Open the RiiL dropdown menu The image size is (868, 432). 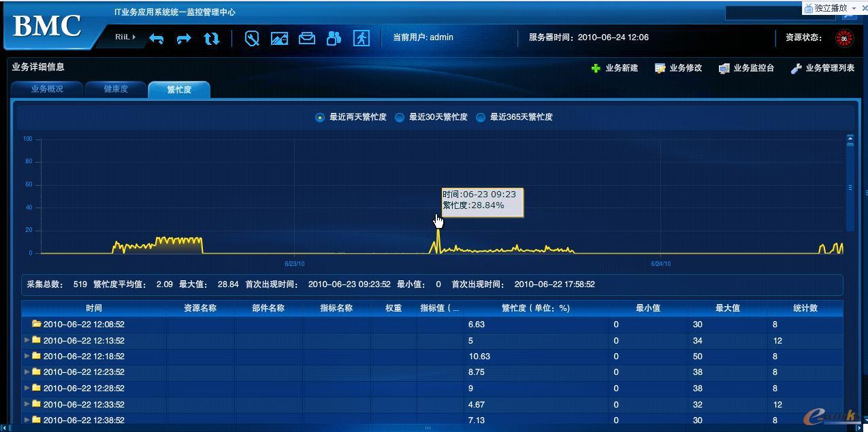[x=123, y=37]
